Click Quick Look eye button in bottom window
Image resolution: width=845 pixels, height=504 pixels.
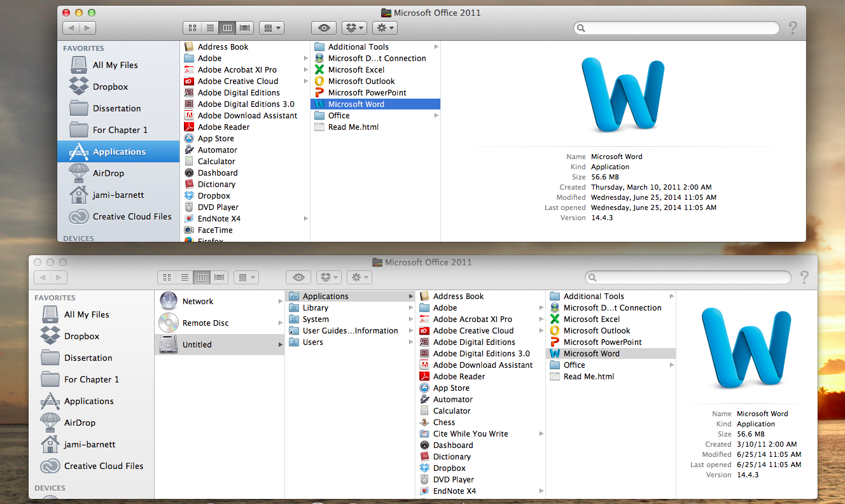coord(298,277)
